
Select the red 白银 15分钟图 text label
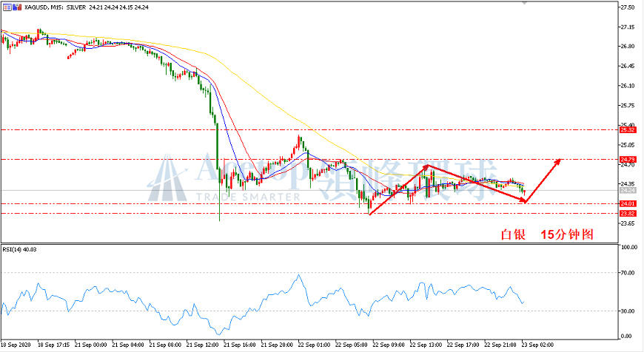pyautogui.click(x=547, y=234)
